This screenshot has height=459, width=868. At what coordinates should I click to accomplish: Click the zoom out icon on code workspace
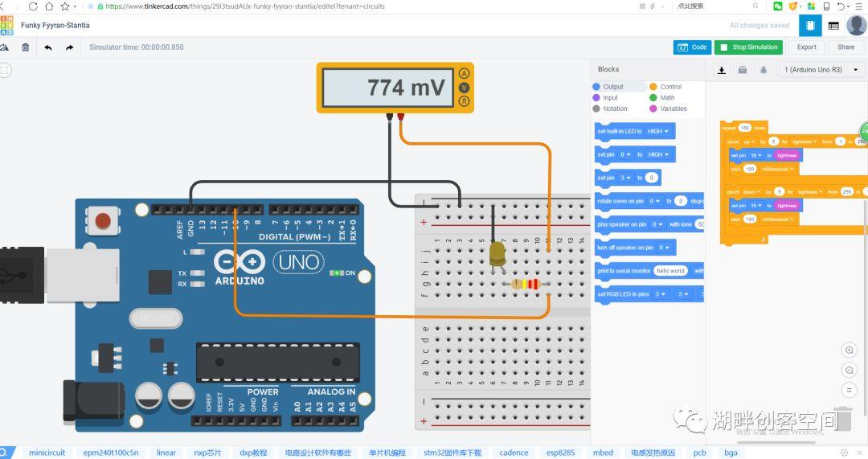coord(850,370)
